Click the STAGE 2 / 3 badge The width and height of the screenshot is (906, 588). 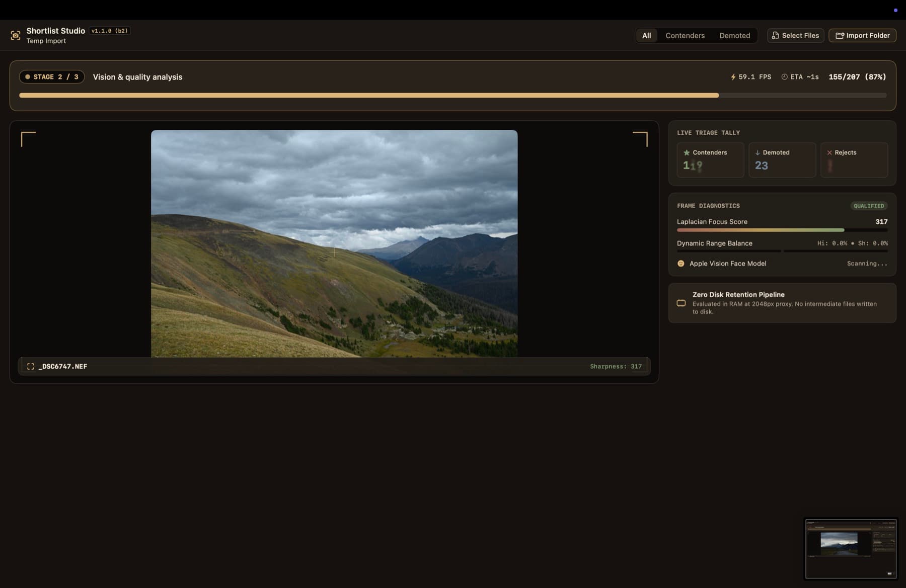pos(52,77)
